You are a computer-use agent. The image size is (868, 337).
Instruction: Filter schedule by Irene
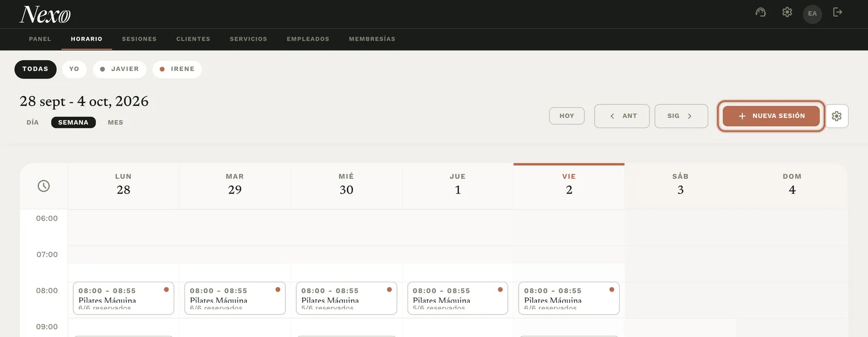(177, 69)
